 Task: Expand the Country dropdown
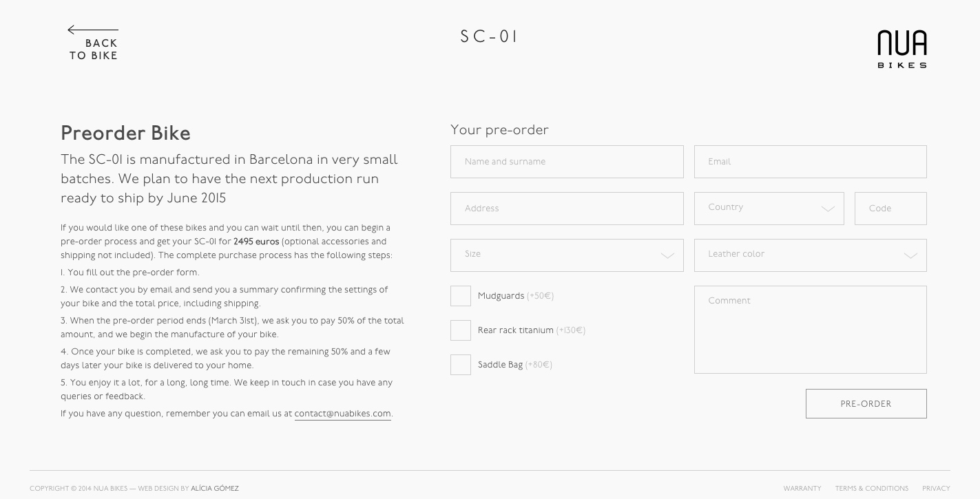769,209
